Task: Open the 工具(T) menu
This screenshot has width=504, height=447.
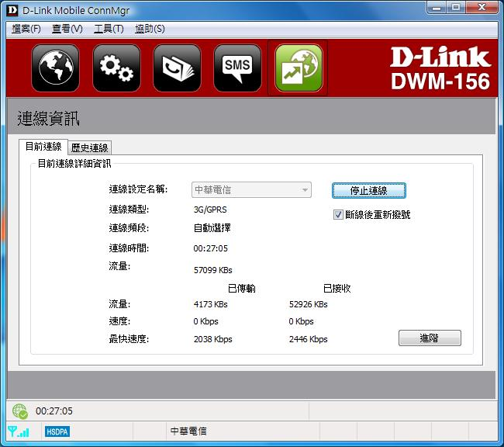Action: (x=109, y=29)
